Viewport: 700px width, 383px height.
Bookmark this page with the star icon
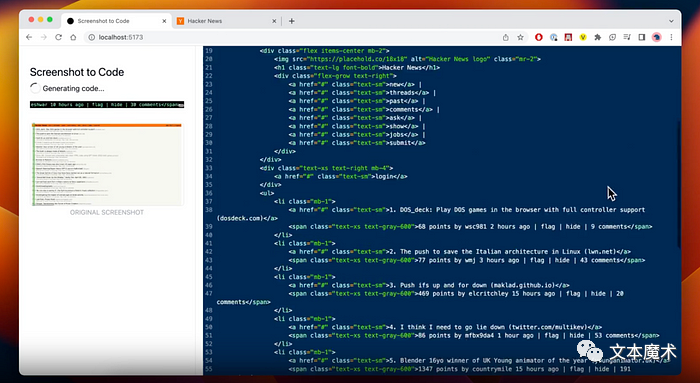coord(521,37)
